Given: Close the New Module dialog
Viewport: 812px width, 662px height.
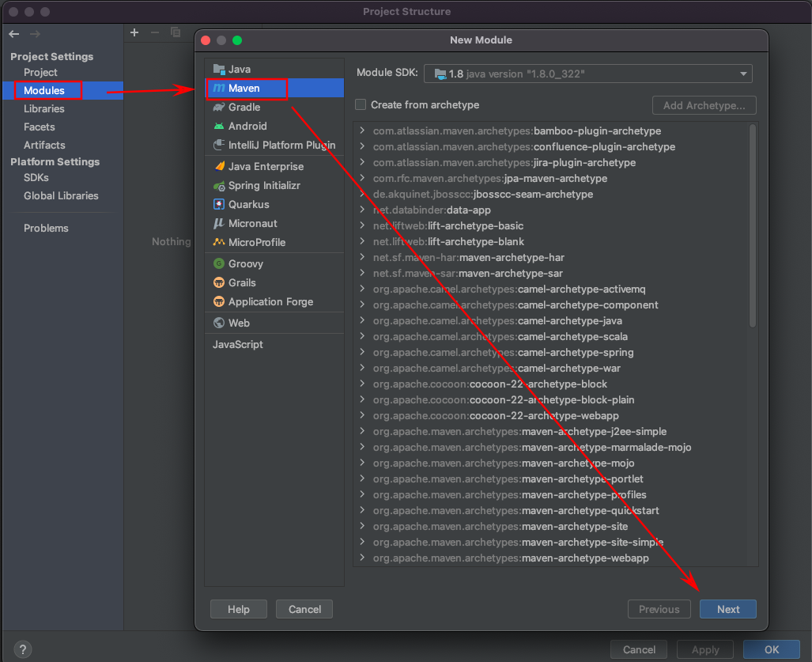Looking at the screenshot, I should coord(206,40).
